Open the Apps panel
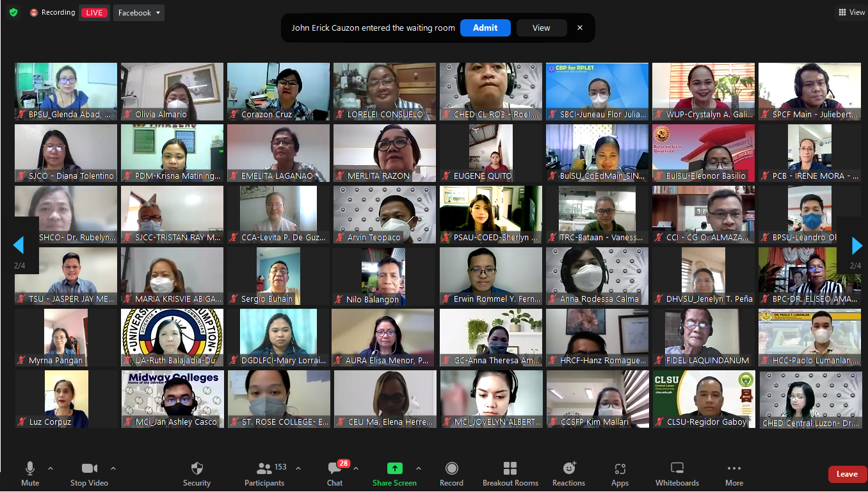This screenshot has width=868, height=492. click(x=620, y=474)
